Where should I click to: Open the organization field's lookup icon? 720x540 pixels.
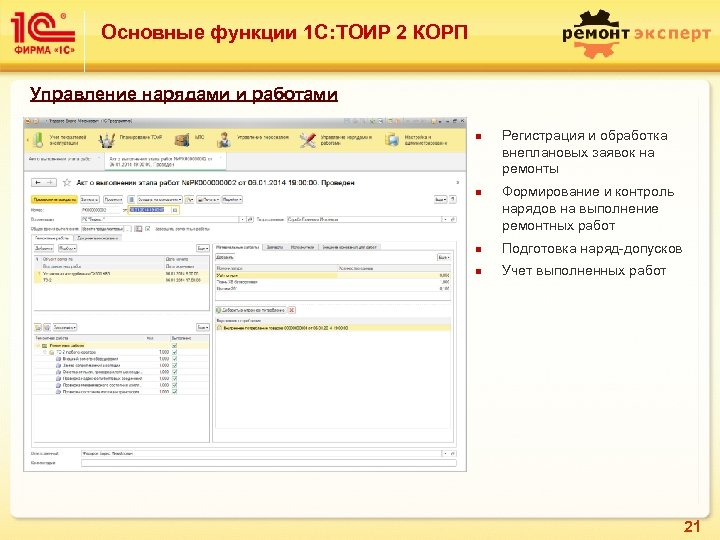point(250,219)
